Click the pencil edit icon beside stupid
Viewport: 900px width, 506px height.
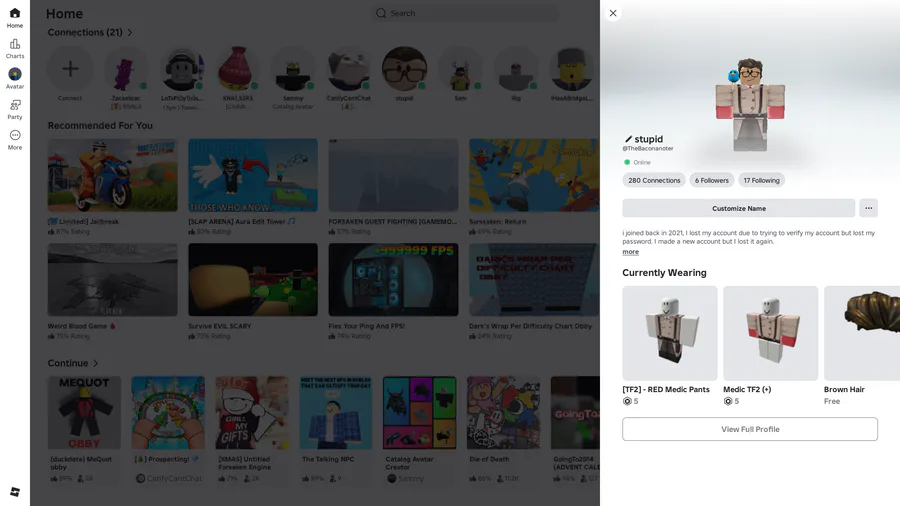628,139
